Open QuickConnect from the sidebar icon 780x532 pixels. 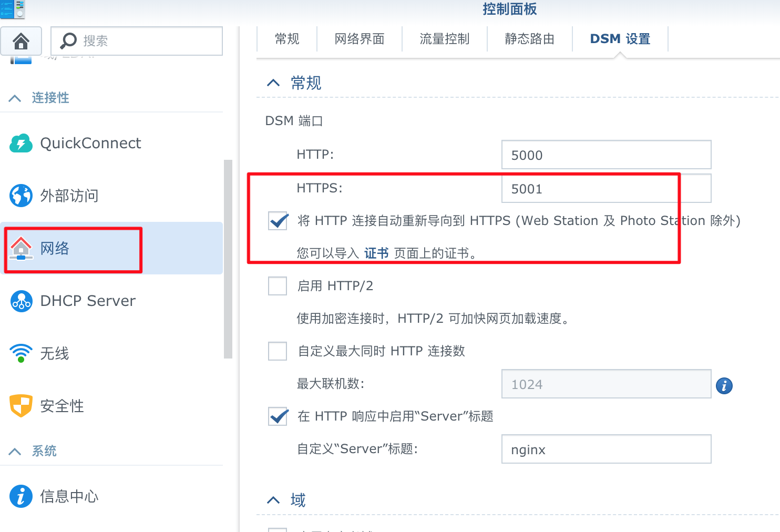coord(21,143)
